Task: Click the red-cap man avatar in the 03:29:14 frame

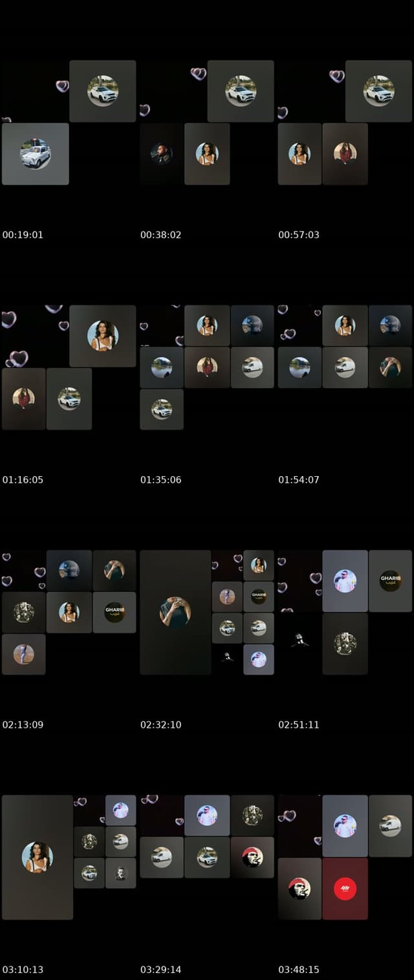Action: 252,857
